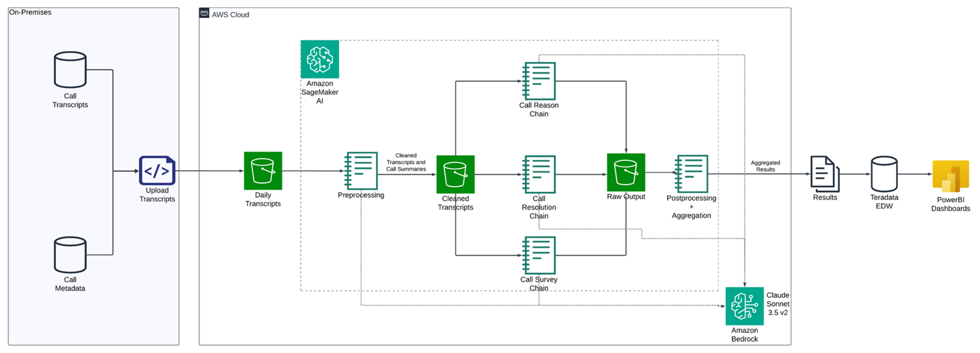Select the Results documents icon
Viewport: 980px width, 353px height.
point(824,174)
